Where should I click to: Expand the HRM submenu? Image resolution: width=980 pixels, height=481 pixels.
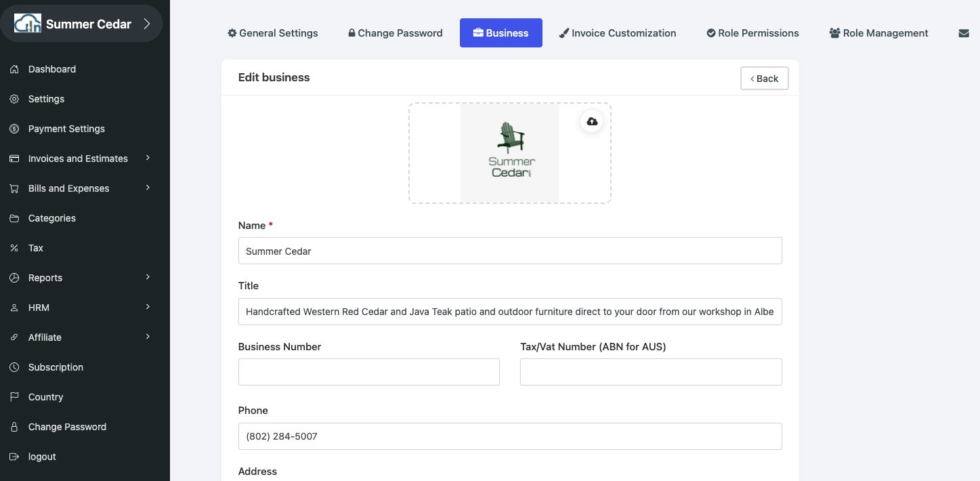click(x=148, y=307)
